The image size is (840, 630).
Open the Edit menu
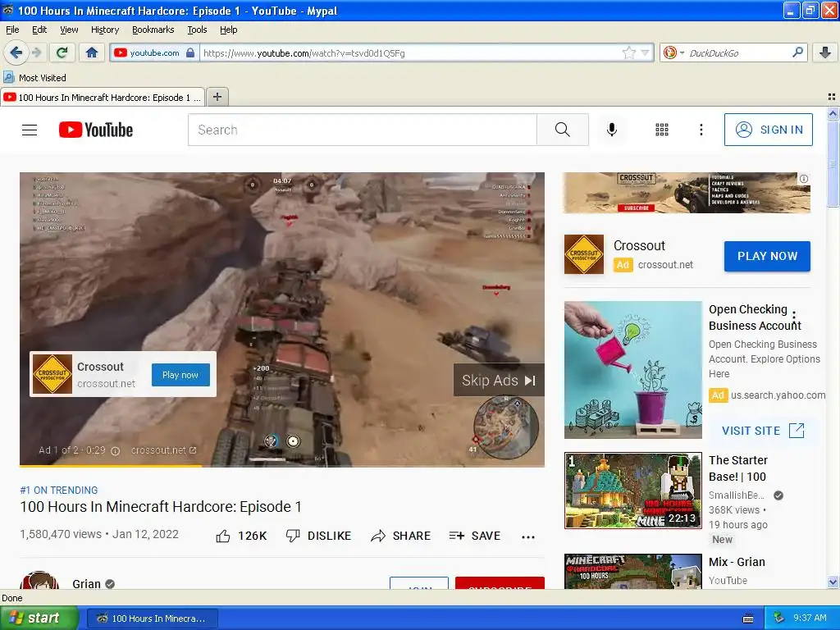pos(39,30)
